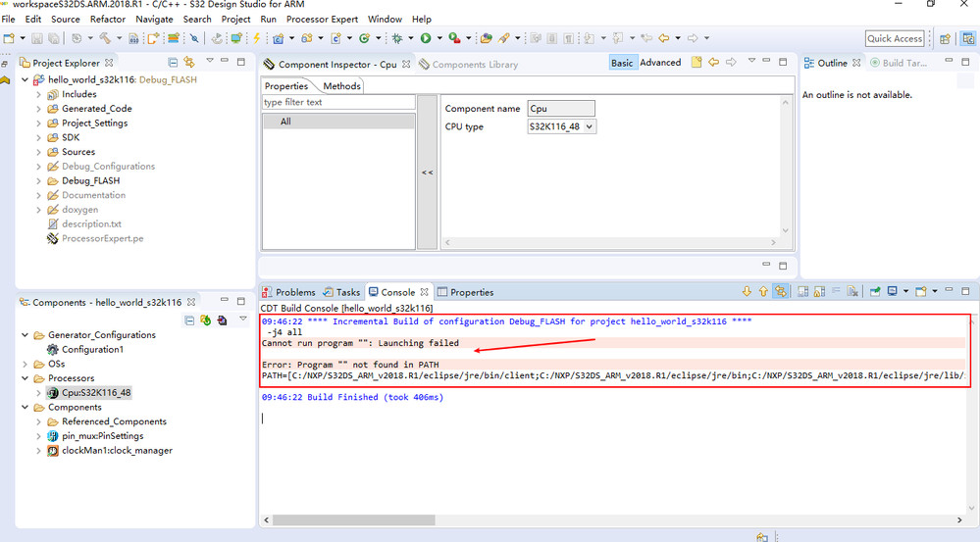
Task: Open the C/C++ perspective icon
Action: [x=968, y=39]
